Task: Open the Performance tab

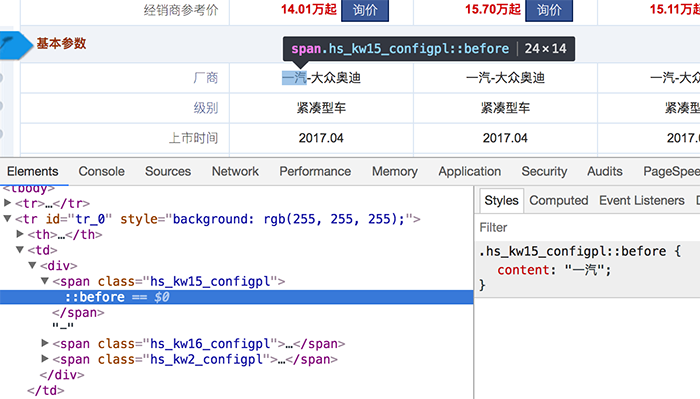Action: pos(315,171)
